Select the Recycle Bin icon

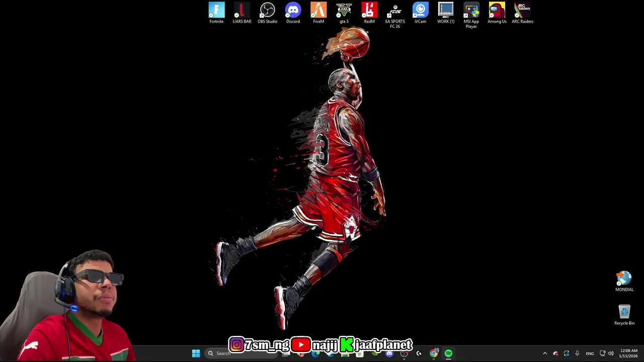click(624, 315)
